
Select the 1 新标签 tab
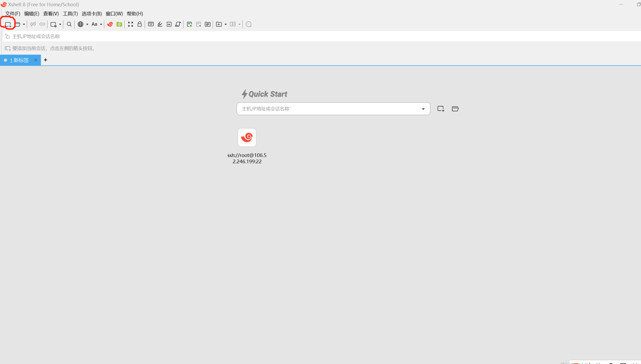(x=19, y=60)
